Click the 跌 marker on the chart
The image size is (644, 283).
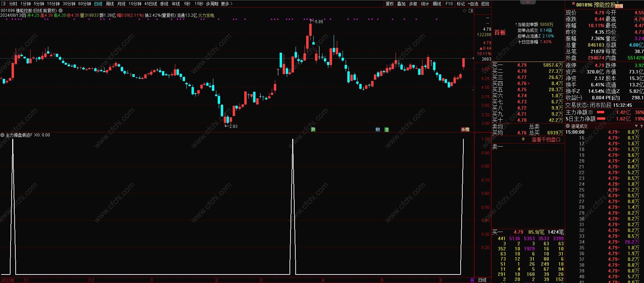click(x=313, y=130)
